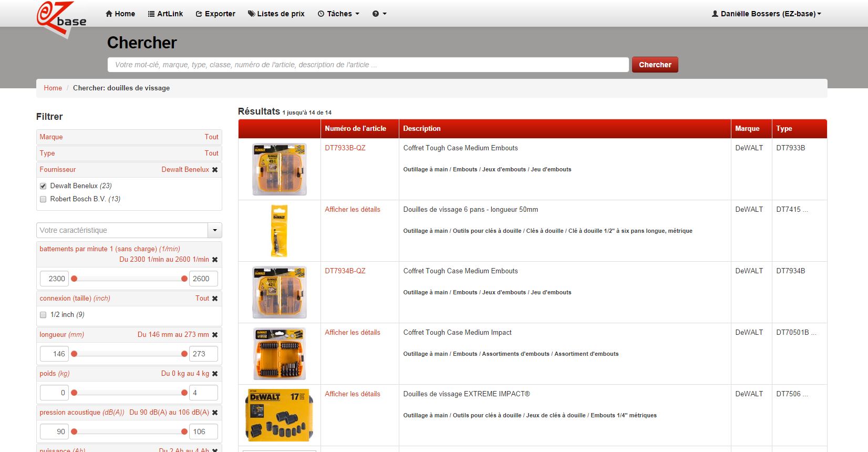Screen dimensions: 868x452
Task: Click the longueur (mm) filter label
Action: click(x=61, y=335)
